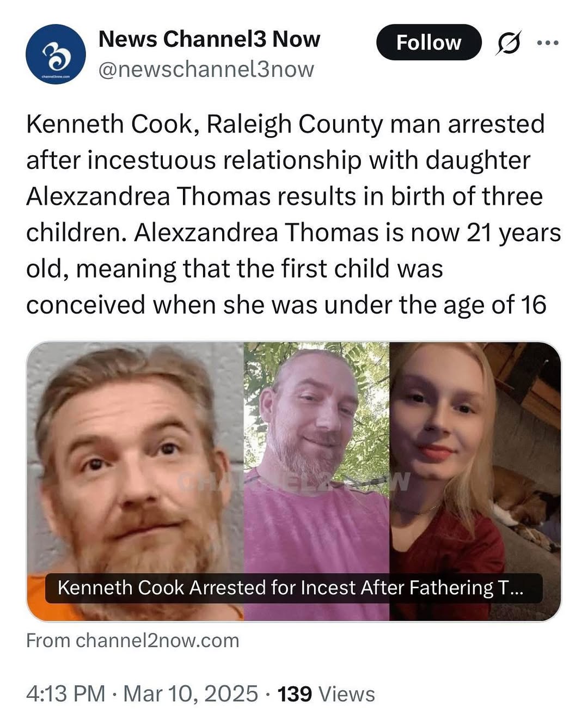
Task: Select the man in pink shirt photo
Action: coord(316,481)
